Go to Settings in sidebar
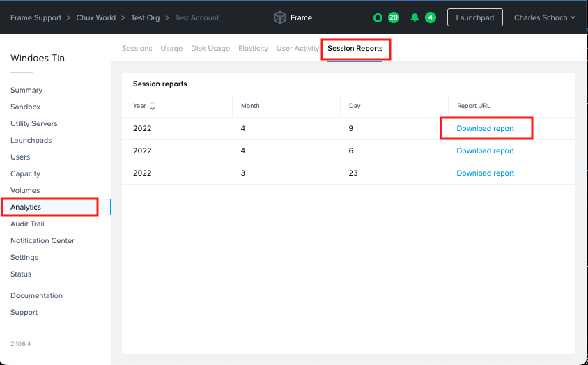The width and height of the screenshot is (588, 365). pos(24,257)
